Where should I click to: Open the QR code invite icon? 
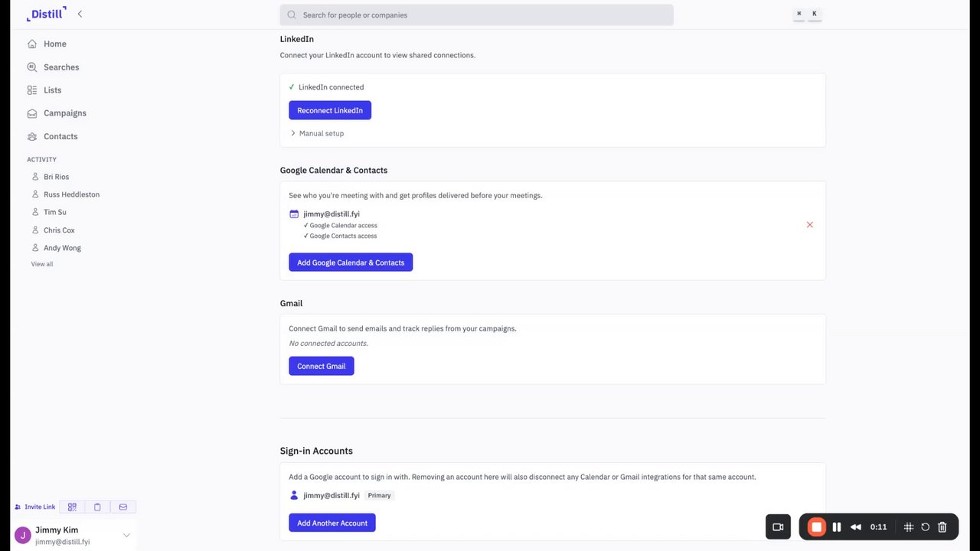[x=72, y=507]
